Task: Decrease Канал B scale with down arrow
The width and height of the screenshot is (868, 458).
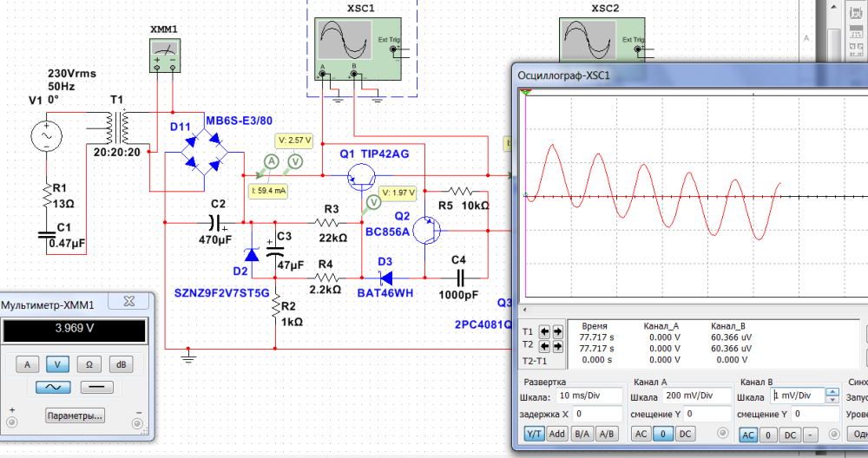Action: (x=831, y=399)
